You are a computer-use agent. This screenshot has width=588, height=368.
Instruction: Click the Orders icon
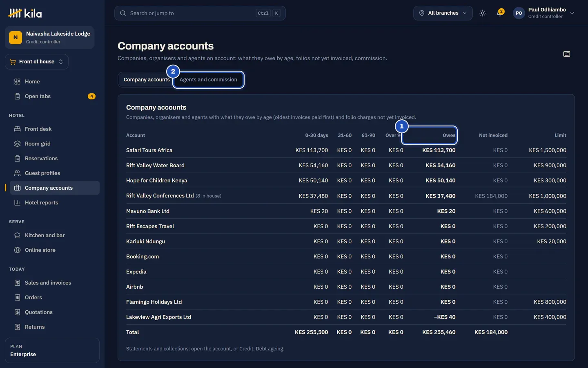tap(17, 297)
